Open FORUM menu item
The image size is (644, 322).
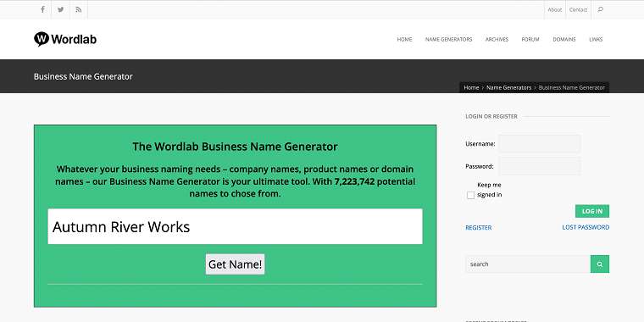pyautogui.click(x=530, y=40)
